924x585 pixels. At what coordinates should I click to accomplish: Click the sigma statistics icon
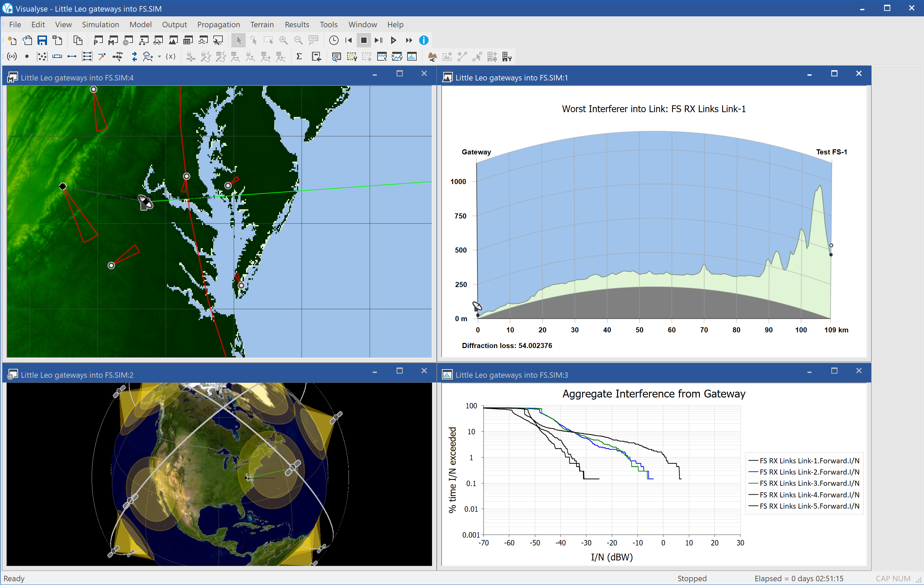[299, 57]
